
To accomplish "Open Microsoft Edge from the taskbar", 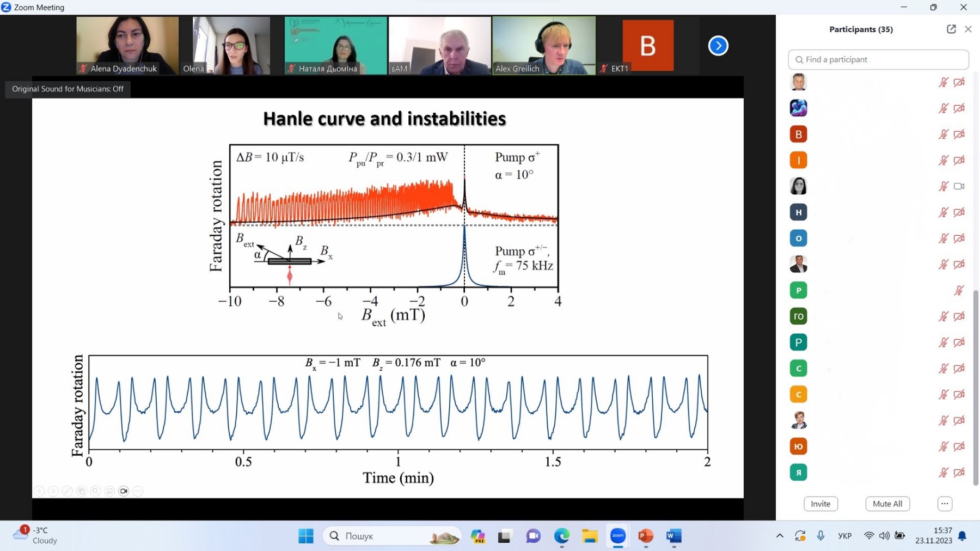I will point(561,536).
